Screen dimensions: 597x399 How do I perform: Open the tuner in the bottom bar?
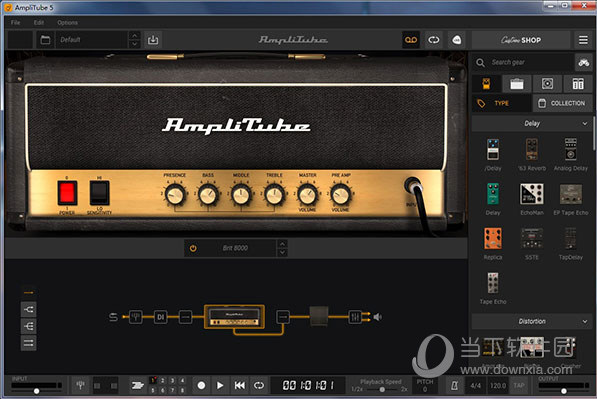80,385
